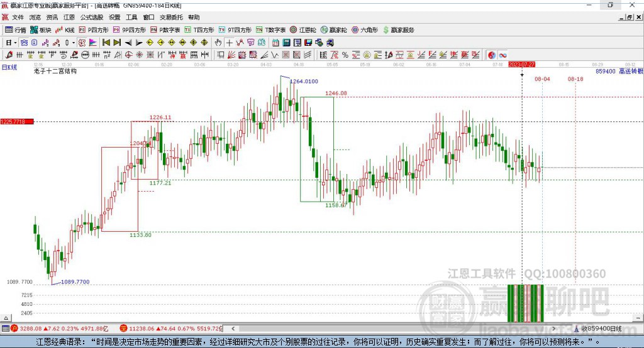Click the red 2023-07-27 date marker

point(521,65)
